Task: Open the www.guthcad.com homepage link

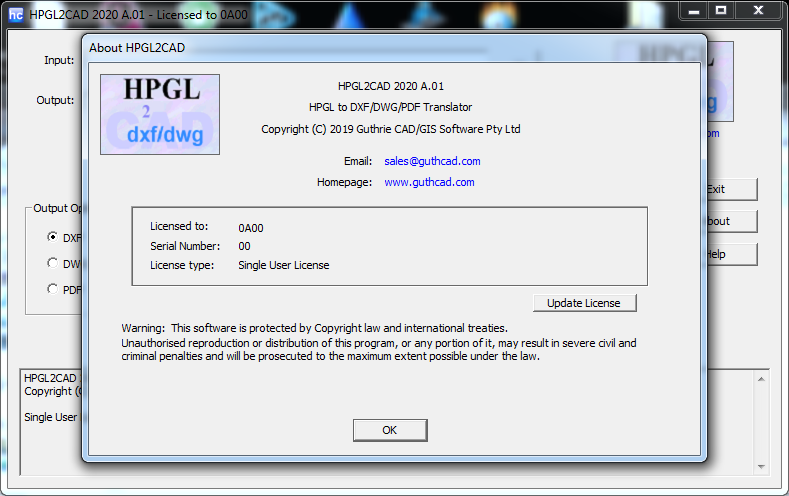Action: [429, 182]
